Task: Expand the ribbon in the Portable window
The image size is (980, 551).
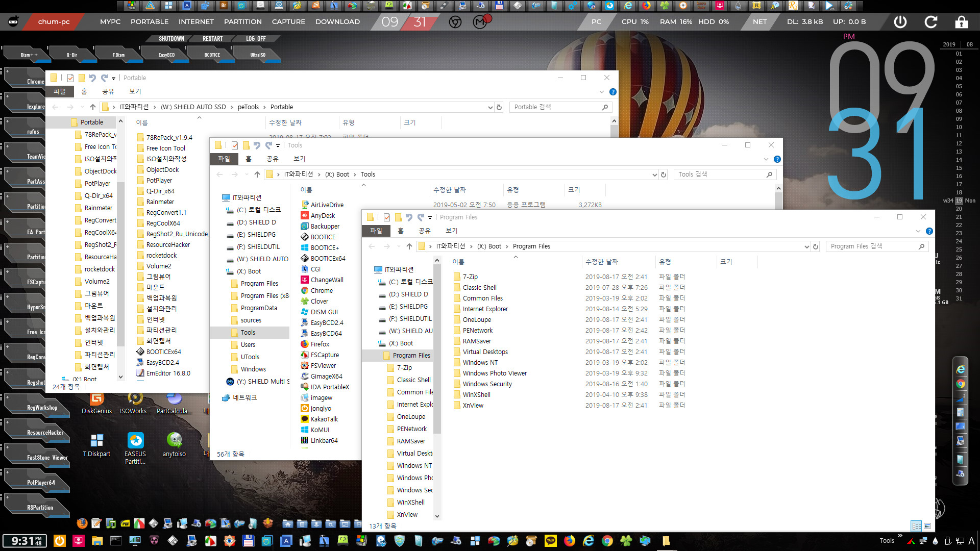Action: (x=602, y=92)
